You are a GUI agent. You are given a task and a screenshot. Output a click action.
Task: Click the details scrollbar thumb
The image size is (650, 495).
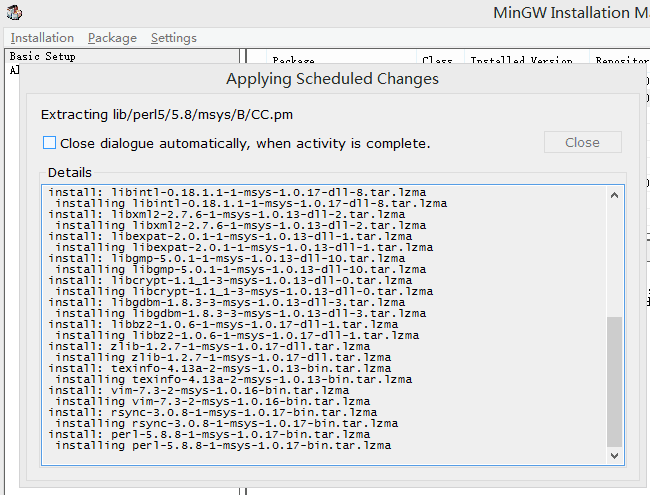(x=614, y=382)
